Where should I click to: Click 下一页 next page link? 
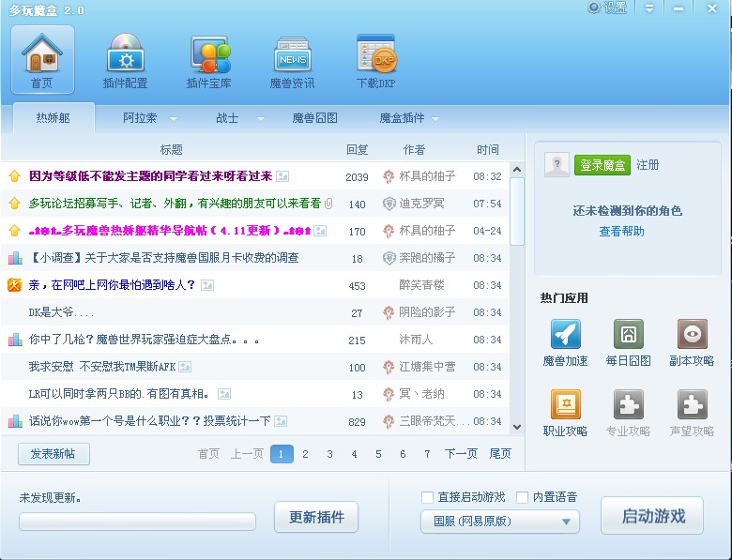[461, 454]
